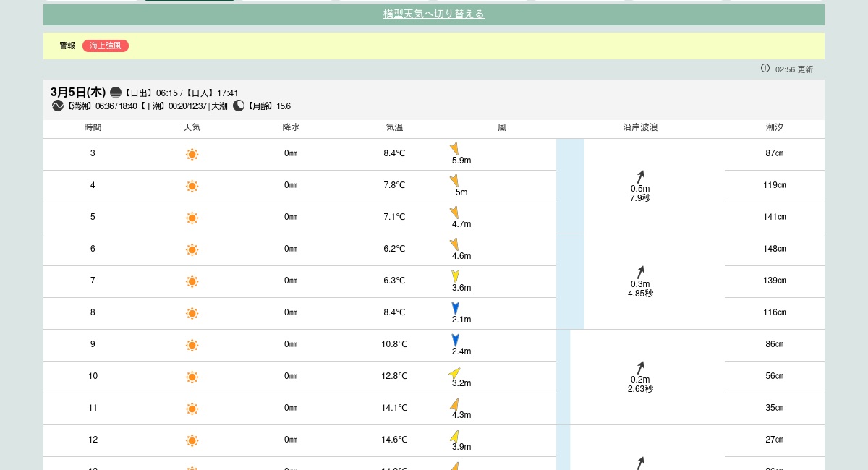Click the sunny weather icon for hour 12
This screenshot has height=470, width=868.
(x=192, y=440)
